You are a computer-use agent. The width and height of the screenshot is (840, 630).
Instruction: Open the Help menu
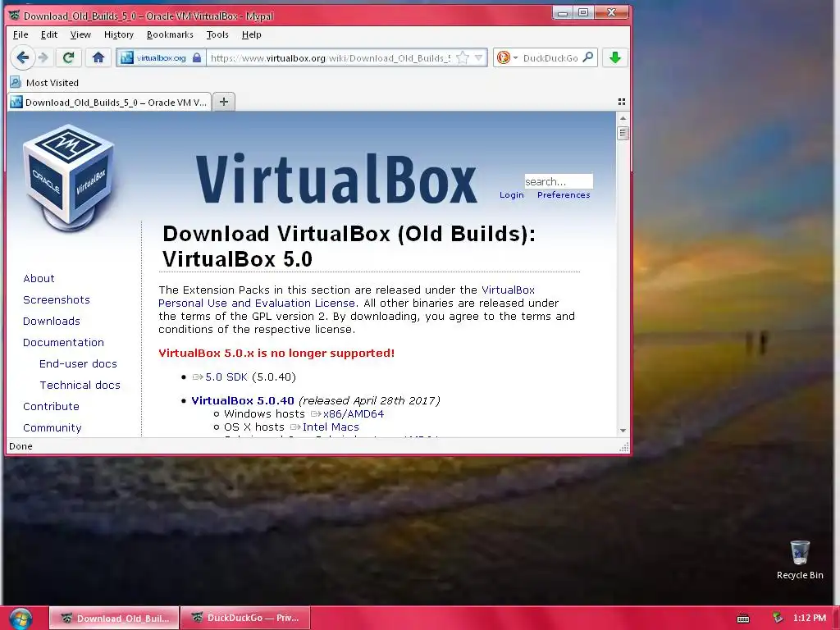tap(251, 34)
